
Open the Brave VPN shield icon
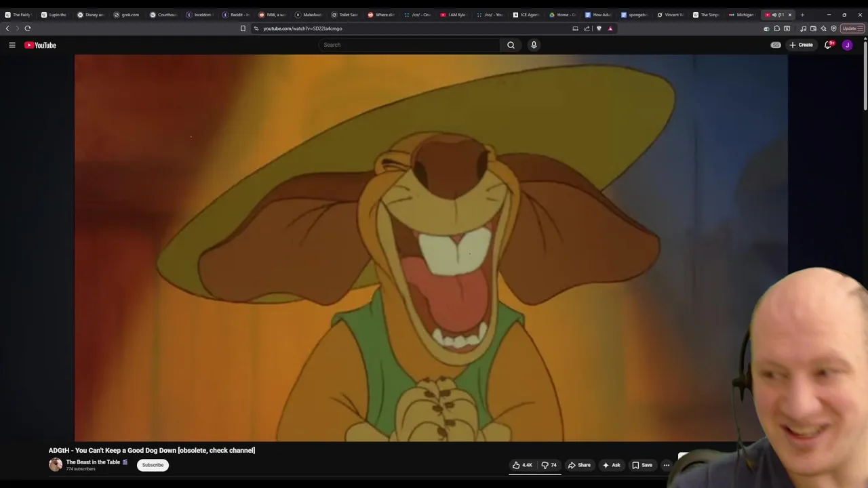tap(833, 28)
